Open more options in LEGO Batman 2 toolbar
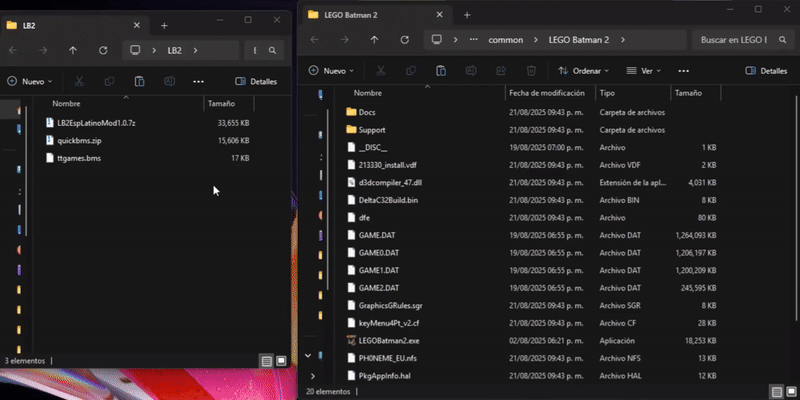 coord(684,71)
